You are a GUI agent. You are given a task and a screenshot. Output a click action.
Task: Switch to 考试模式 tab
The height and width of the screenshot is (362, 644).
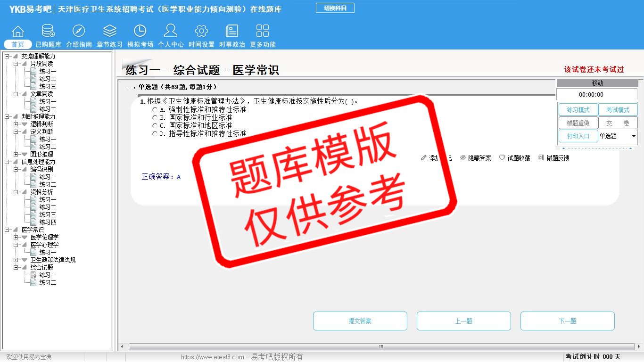tap(618, 110)
